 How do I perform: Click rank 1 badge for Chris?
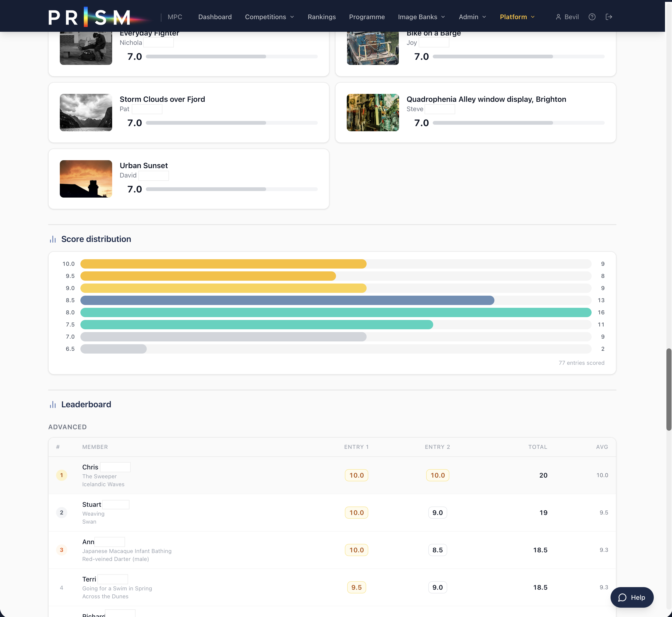point(61,475)
